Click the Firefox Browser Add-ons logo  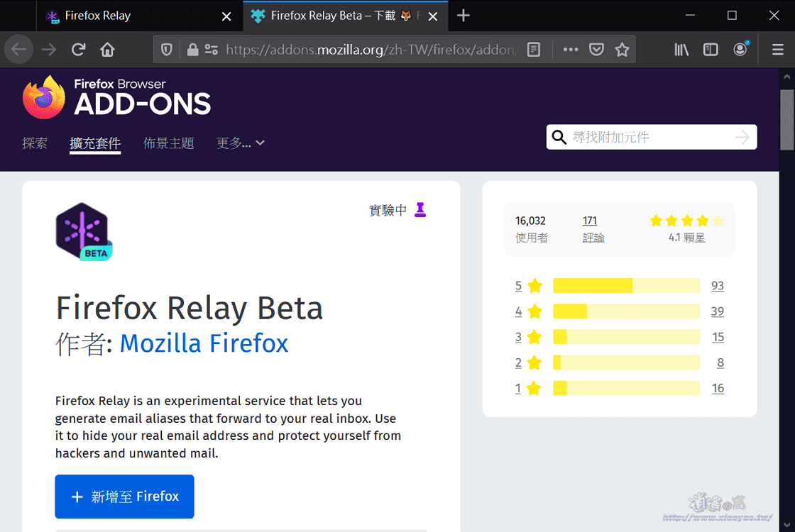point(116,97)
